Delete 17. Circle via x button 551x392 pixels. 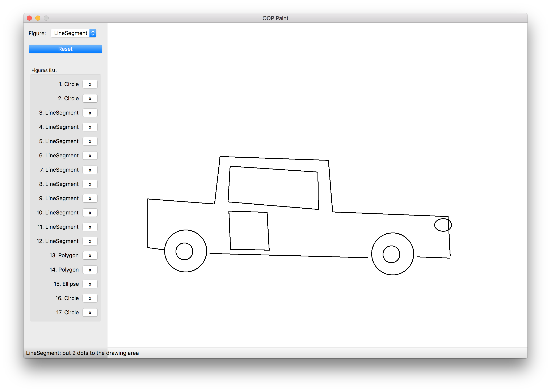click(90, 312)
